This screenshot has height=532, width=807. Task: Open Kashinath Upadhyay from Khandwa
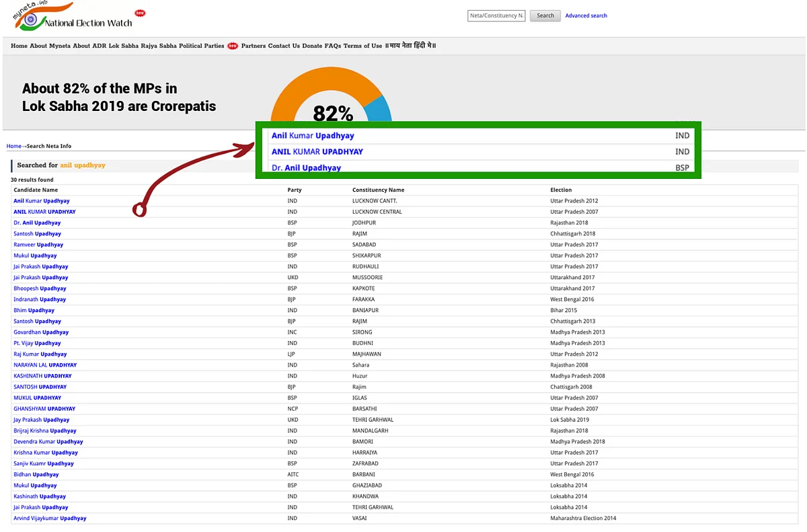point(40,496)
